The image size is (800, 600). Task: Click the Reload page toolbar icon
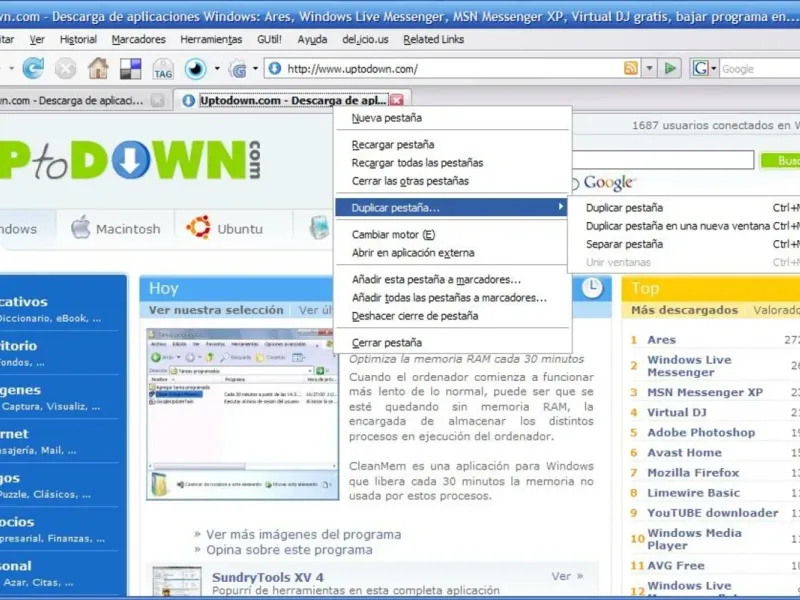point(33,68)
